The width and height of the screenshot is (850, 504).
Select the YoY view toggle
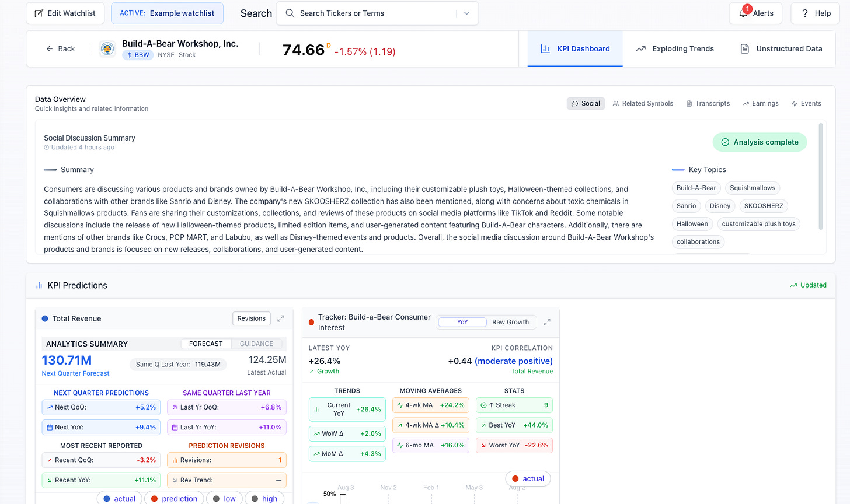[x=462, y=322]
